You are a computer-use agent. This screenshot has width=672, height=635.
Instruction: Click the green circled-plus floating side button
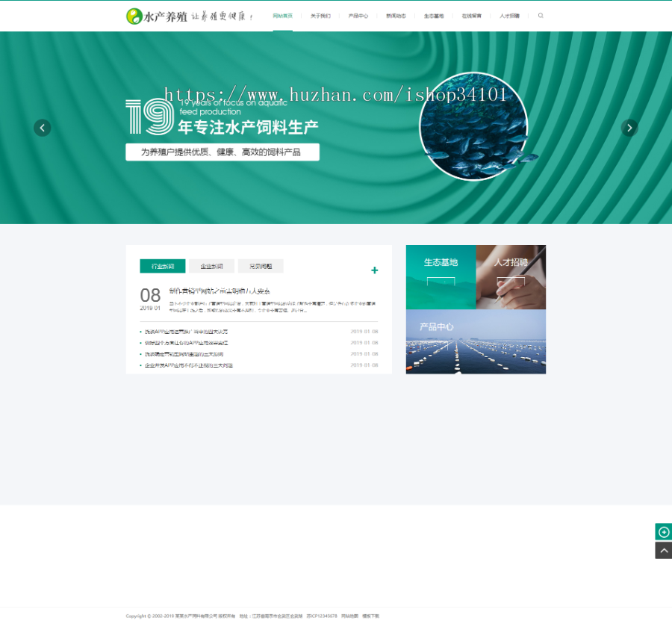pos(664,532)
